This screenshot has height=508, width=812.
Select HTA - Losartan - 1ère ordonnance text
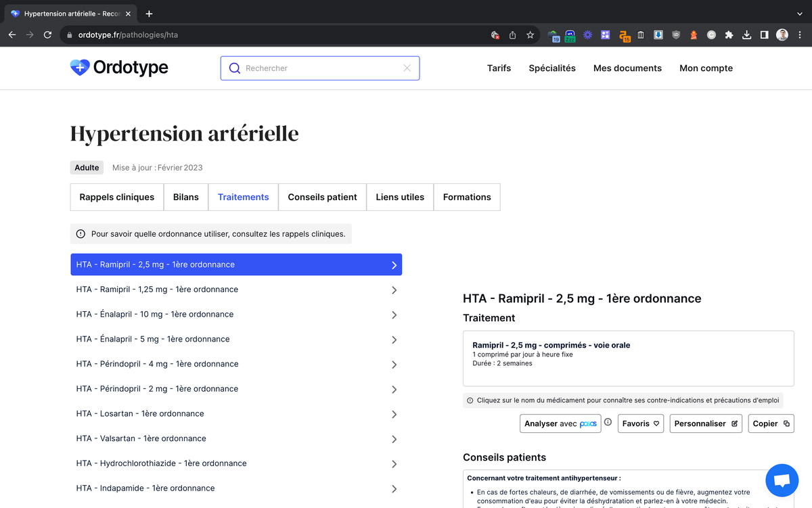coord(140,414)
